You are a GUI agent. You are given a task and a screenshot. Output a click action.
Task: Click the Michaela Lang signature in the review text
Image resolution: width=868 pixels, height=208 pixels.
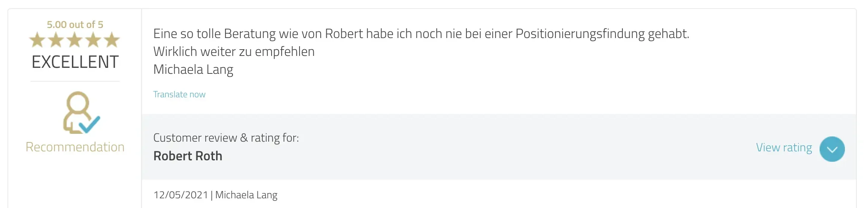pyautogui.click(x=193, y=69)
